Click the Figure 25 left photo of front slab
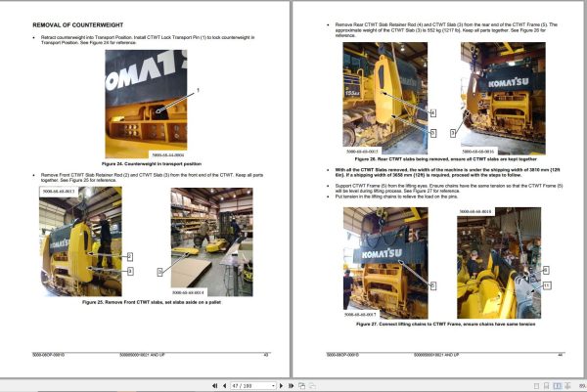Viewport: 587px width, 392px height. [80, 241]
